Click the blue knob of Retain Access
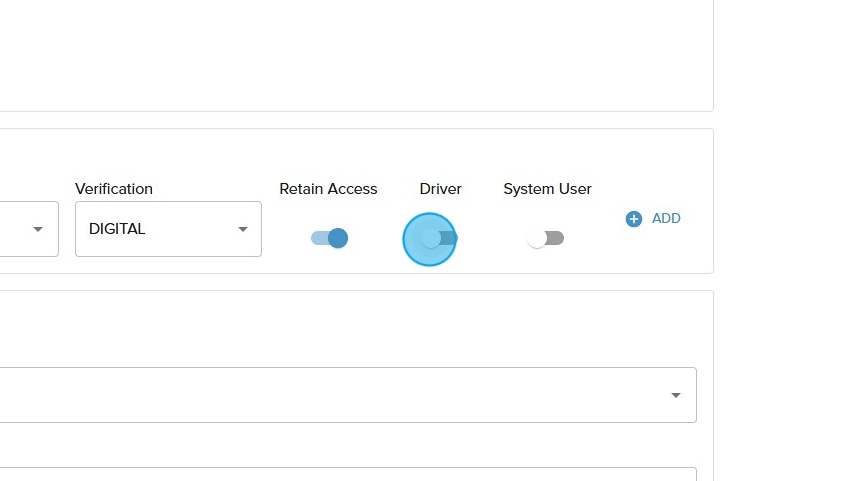This screenshot has height=481, width=860. (x=338, y=238)
